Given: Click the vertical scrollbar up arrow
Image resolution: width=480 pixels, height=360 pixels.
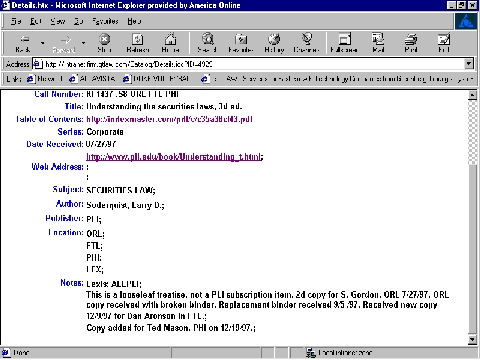Looking at the screenshot, I should [472, 95].
